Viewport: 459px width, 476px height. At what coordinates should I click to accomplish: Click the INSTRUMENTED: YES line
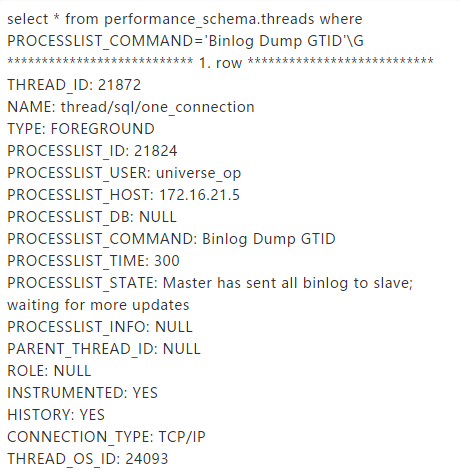pyautogui.click(x=82, y=393)
